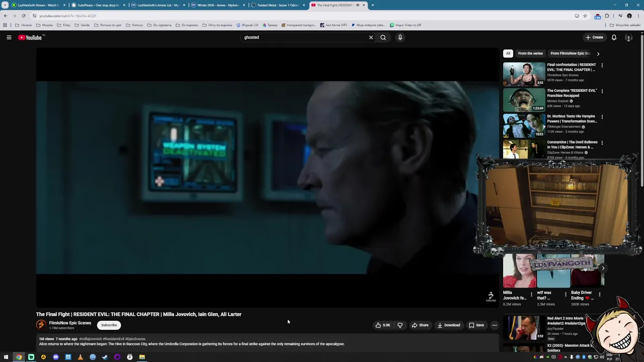Viewport: 644px width, 362px height.
Task: Switch to Winter 2026 Anime tab
Action: (x=218, y=5)
